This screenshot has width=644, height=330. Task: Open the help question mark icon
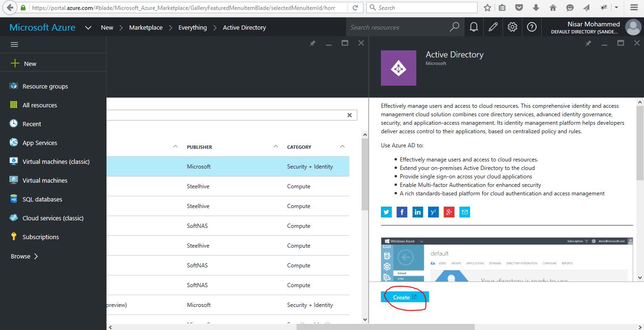coord(532,27)
